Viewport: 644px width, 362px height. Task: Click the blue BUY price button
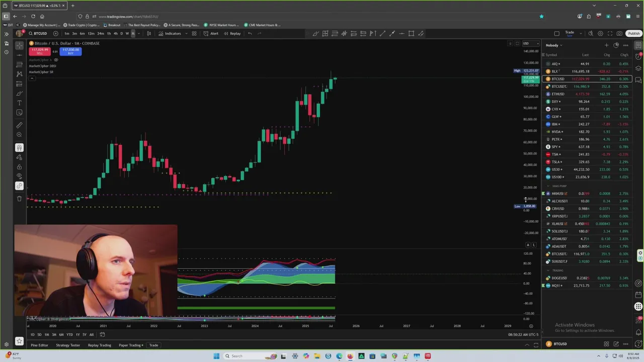pos(70,51)
